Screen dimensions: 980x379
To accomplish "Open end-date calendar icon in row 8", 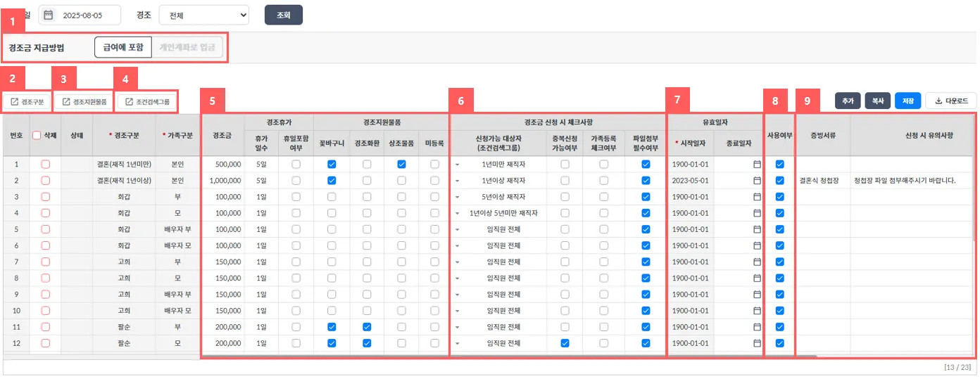I will [x=758, y=278].
